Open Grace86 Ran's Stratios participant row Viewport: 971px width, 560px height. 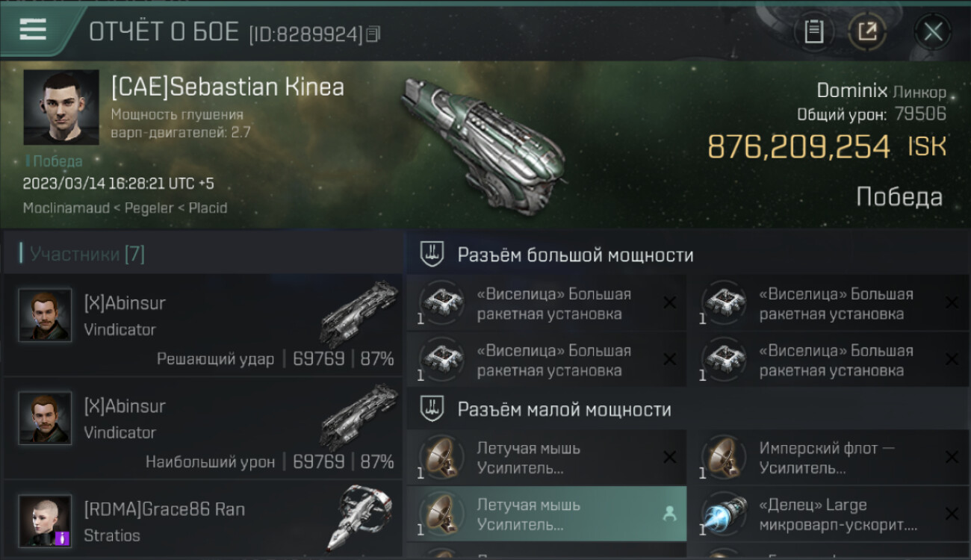point(203,520)
